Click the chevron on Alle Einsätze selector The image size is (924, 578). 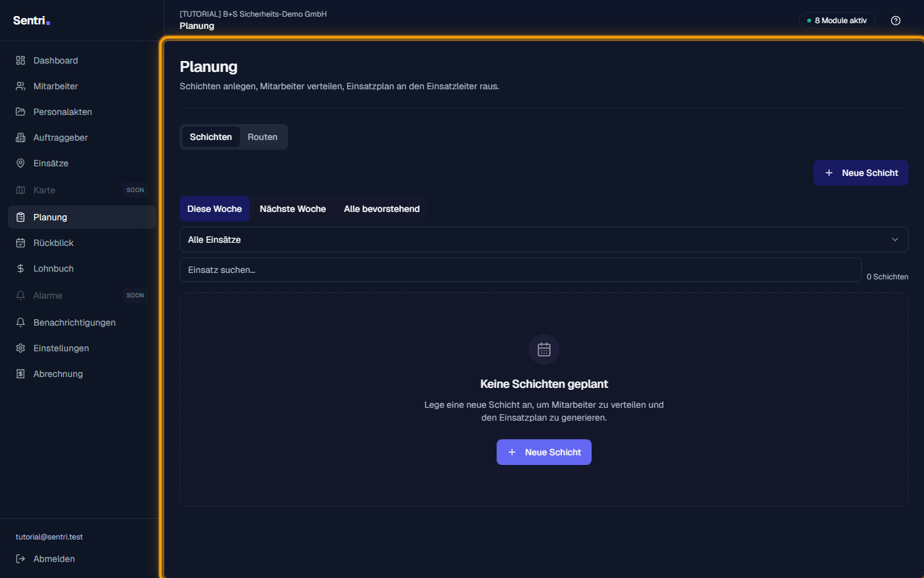895,240
